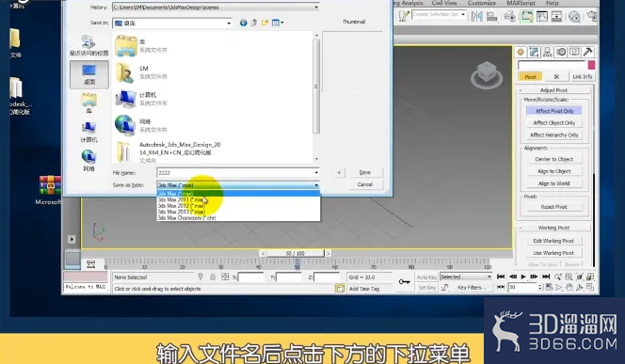Image resolution: width=625 pixels, height=364 pixels.
Task: Click Reset Pivot button
Action: 553,207
